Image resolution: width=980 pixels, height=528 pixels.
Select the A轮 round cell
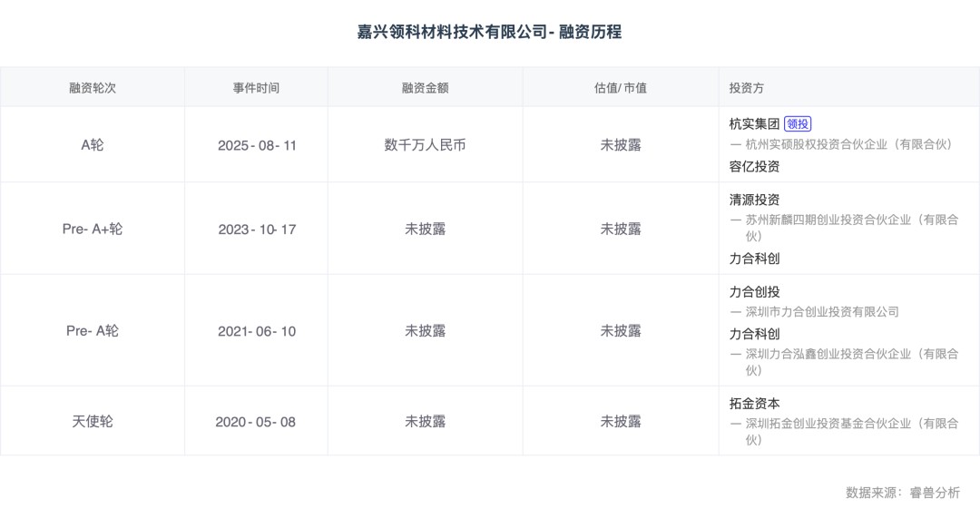(x=93, y=145)
